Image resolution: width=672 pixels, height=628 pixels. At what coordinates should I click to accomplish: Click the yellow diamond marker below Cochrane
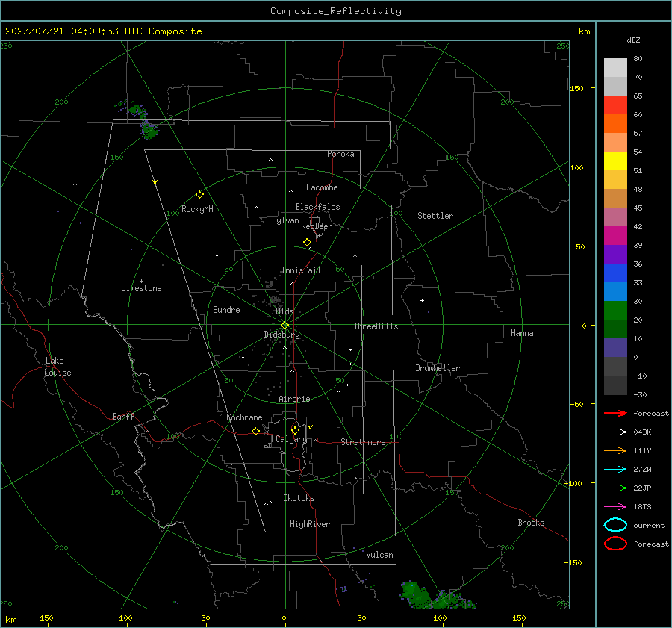tap(255, 431)
